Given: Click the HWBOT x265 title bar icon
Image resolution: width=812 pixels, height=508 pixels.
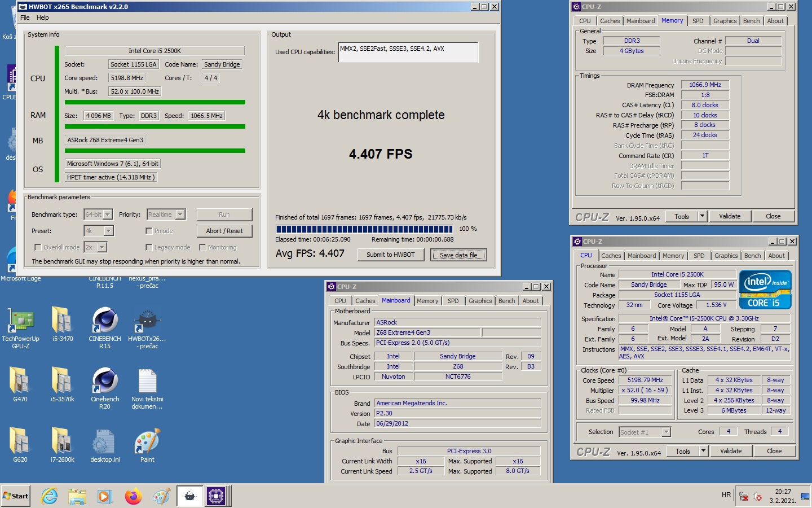Looking at the screenshot, I should click(23, 7).
